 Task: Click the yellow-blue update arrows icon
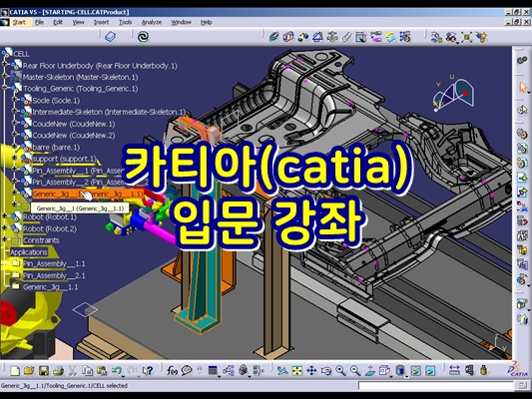click(x=390, y=37)
